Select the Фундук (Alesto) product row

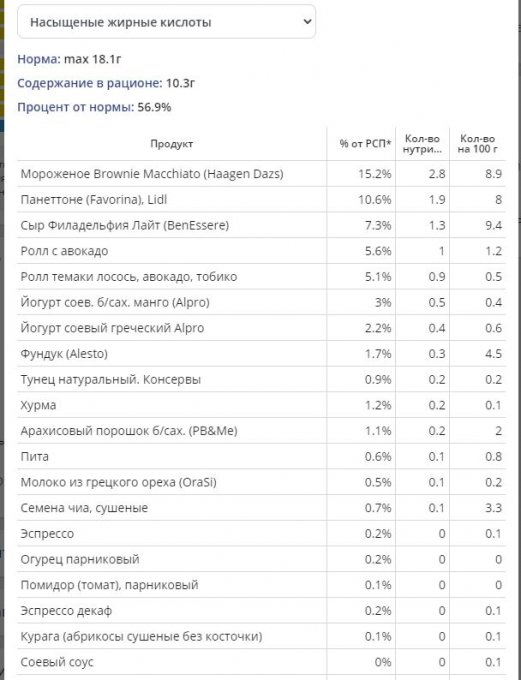click(x=261, y=353)
